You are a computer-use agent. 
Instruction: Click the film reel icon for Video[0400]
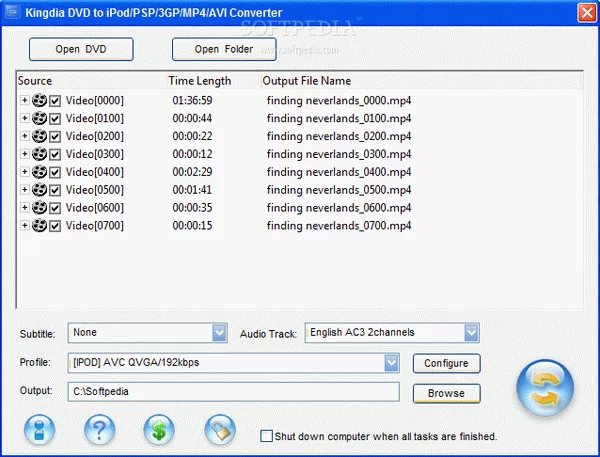[39, 172]
